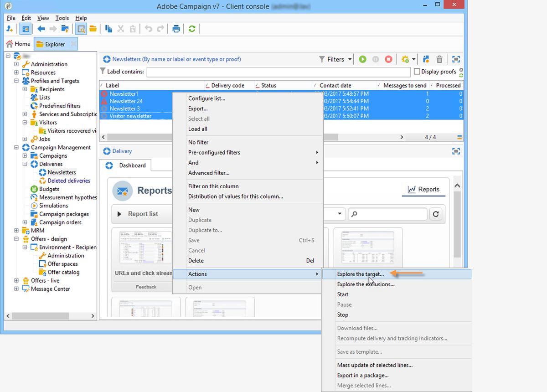This screenshot has width=547, height=392.
Task: Choose Explore the target from submenu
Action: point(360,274)
